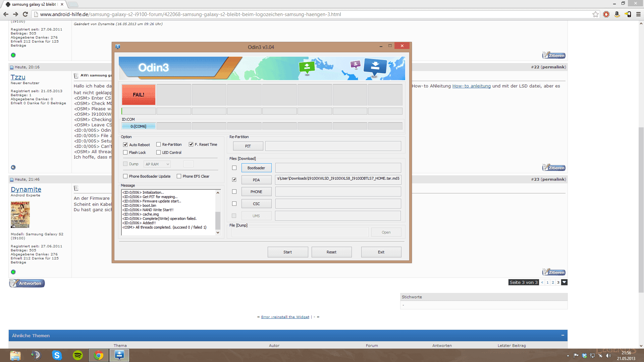
Task: Open Dynamite's user profile link
Action: tap(26, 189)
